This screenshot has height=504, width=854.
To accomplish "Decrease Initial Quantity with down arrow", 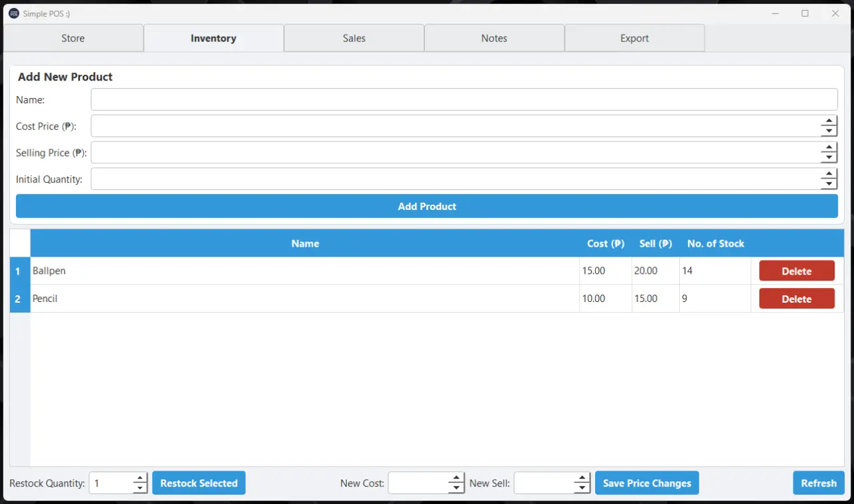I will (829, 184).
